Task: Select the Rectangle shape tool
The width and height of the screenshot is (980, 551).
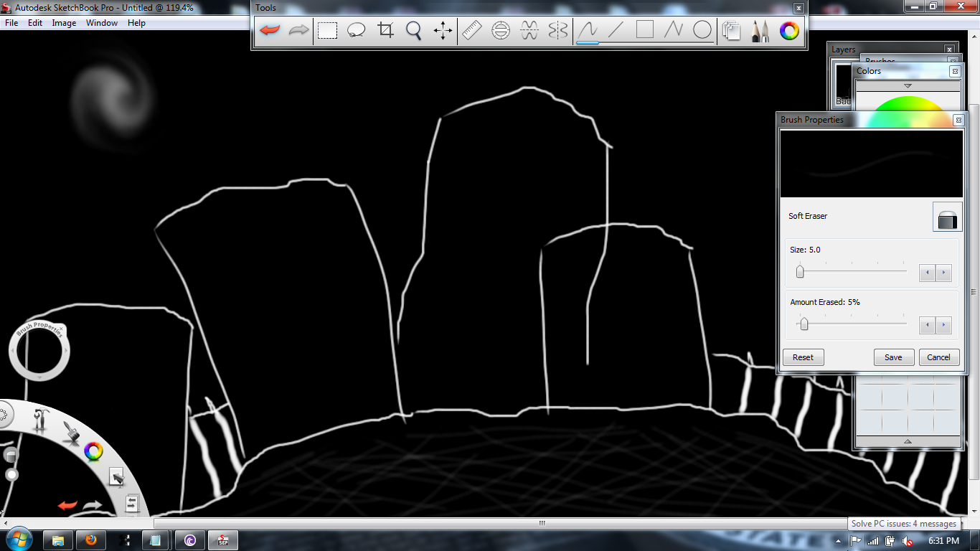Action: tap(645, 30)
